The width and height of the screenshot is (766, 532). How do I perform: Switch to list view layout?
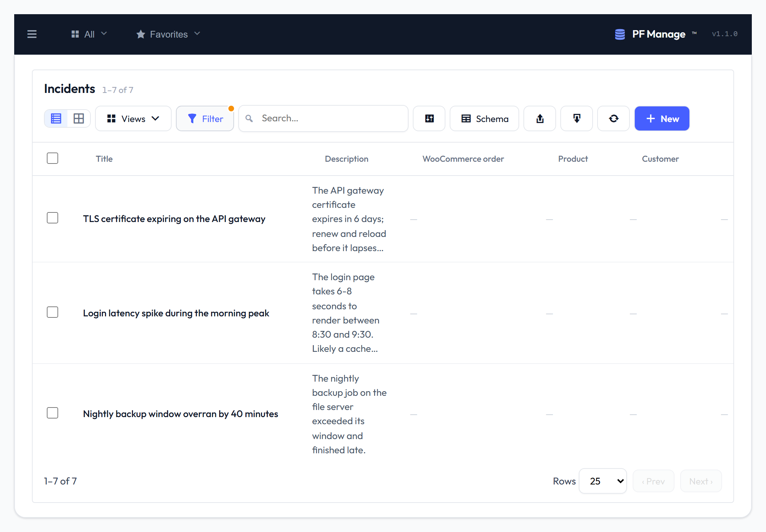[x=56, y=118]
